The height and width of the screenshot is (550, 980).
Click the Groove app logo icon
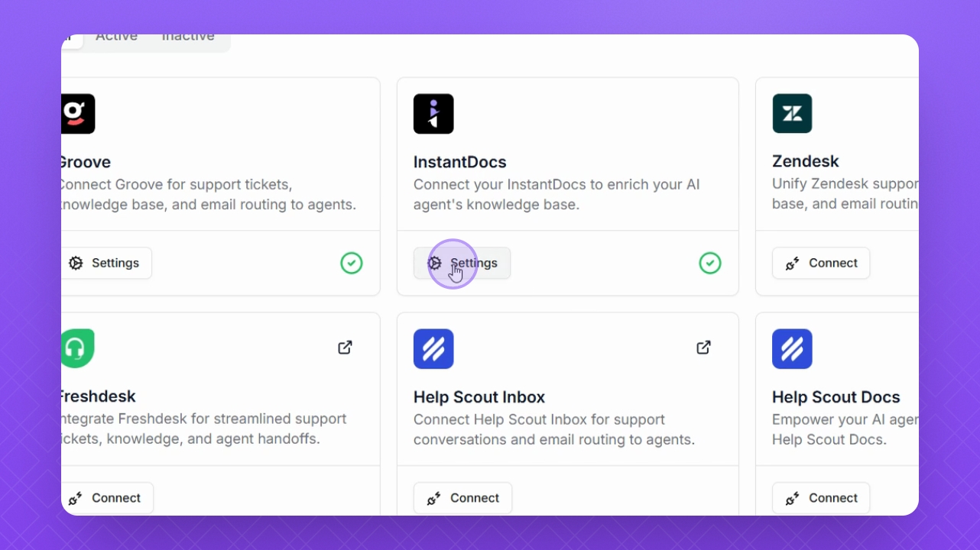coord(77,114)
